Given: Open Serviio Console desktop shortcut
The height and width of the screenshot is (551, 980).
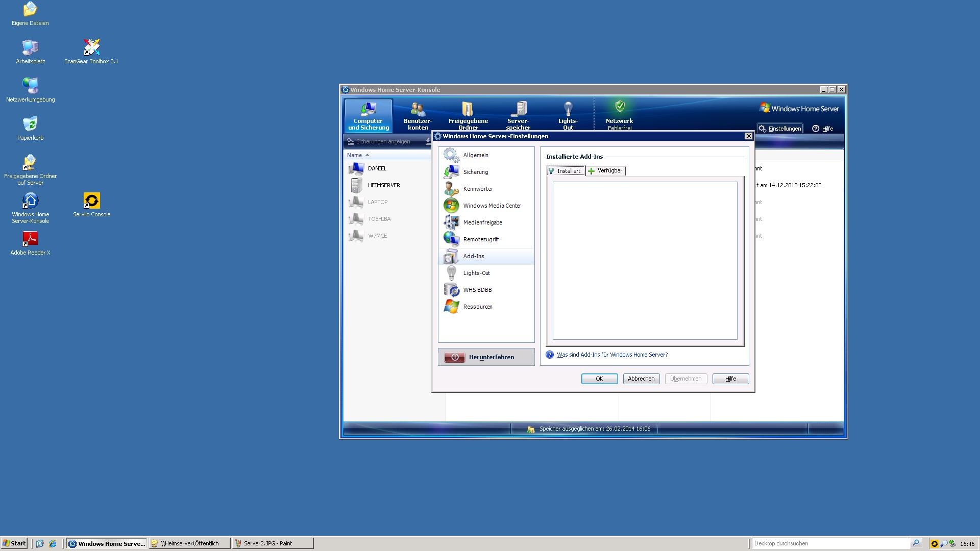Looking at the screenshot, I should coord(91,205).
